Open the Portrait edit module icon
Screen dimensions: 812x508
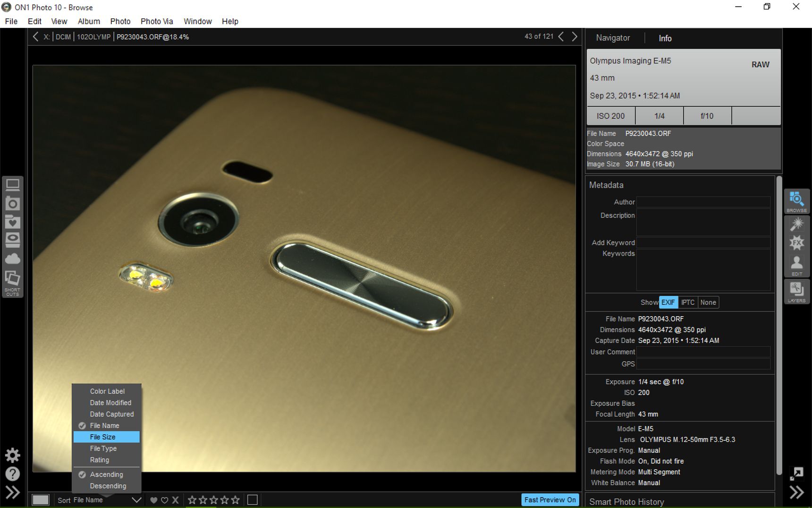point(796,266)
